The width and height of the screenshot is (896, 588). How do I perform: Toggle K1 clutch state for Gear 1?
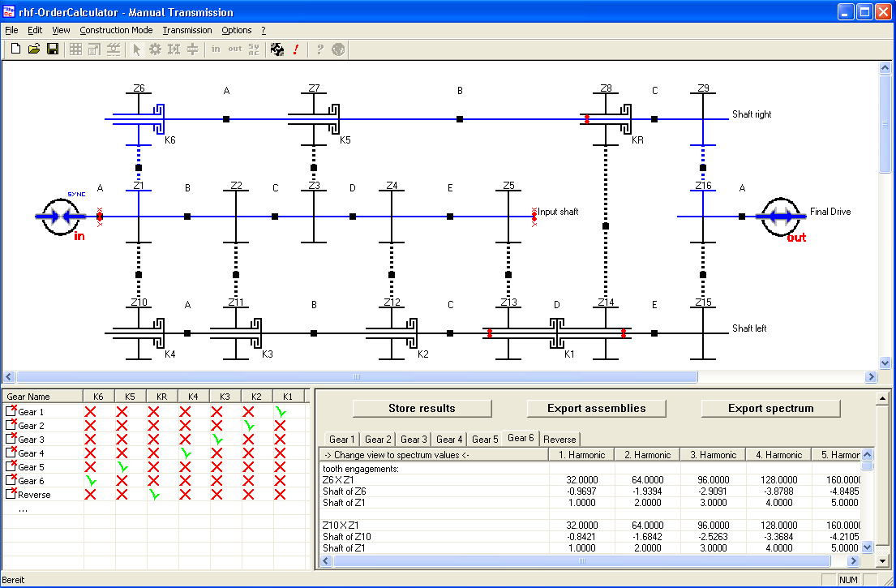coord(280,412)
